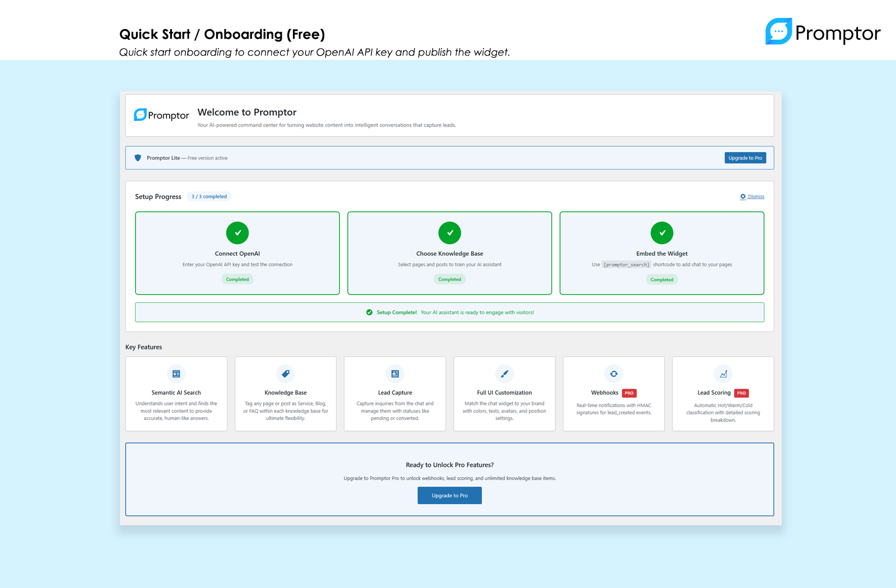Viewport: 896px width, 588px height.
Task: Click the Semantic AI Search feature icon
Action: click(x=176, y=374)
